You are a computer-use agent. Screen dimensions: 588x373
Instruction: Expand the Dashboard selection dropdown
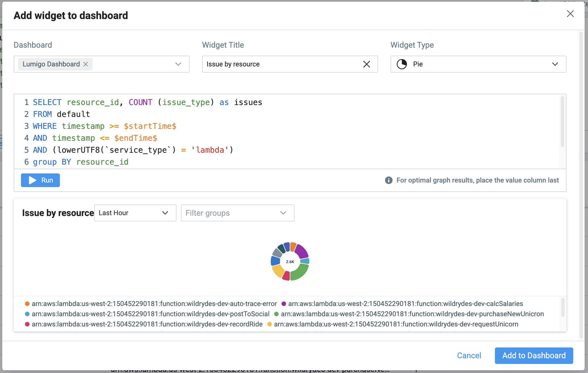click(178, 64)
